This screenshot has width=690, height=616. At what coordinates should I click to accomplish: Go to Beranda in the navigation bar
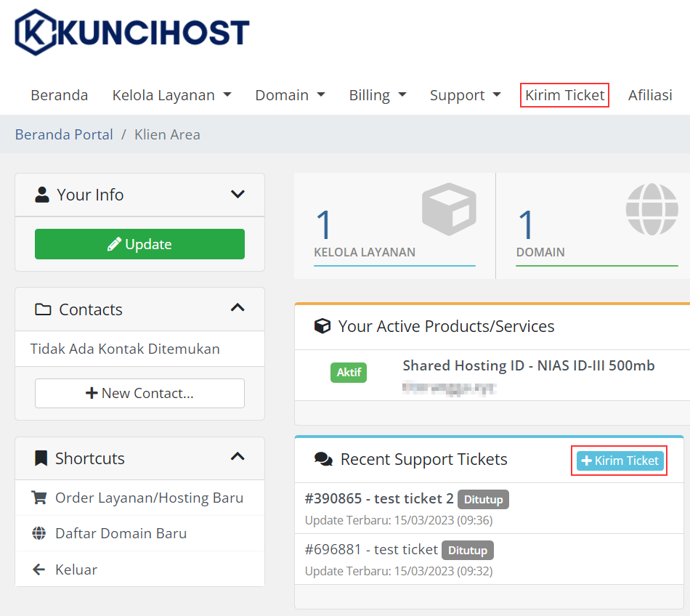point(60,95)
